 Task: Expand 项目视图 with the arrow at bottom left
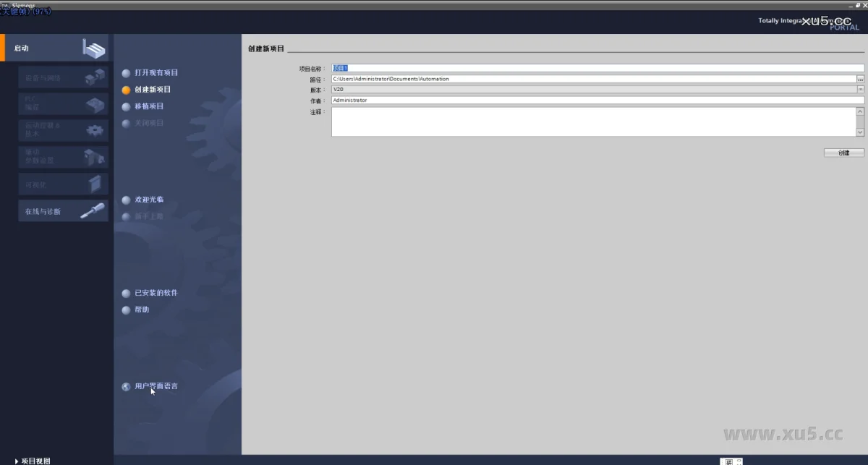[17, 461]
